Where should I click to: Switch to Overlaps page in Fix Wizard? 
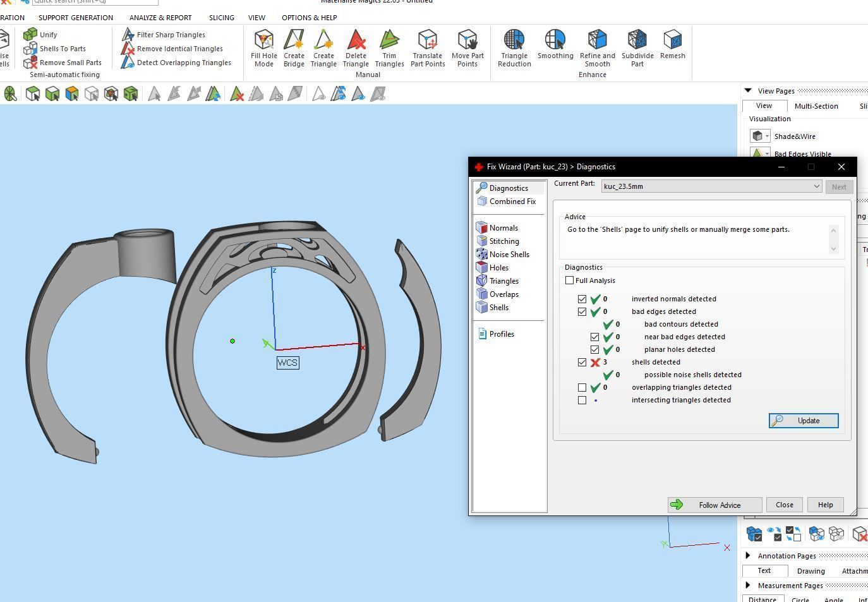pyautogui.click(x=497, y=294)
